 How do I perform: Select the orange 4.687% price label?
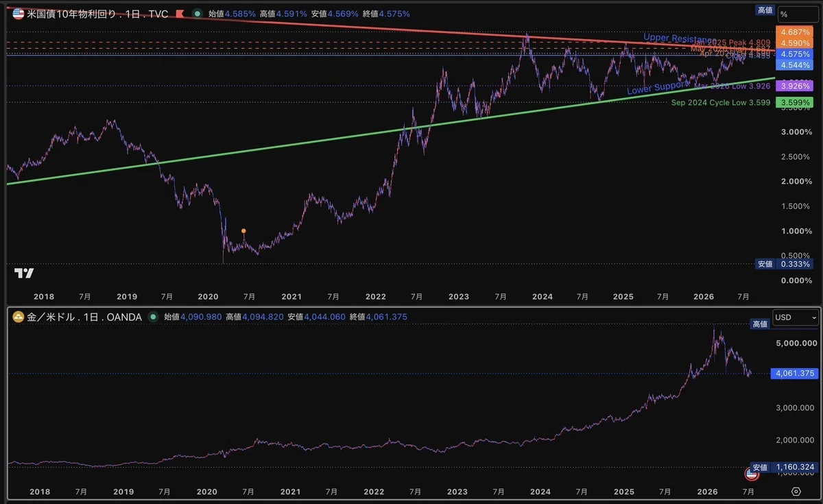tap(794, 32)
